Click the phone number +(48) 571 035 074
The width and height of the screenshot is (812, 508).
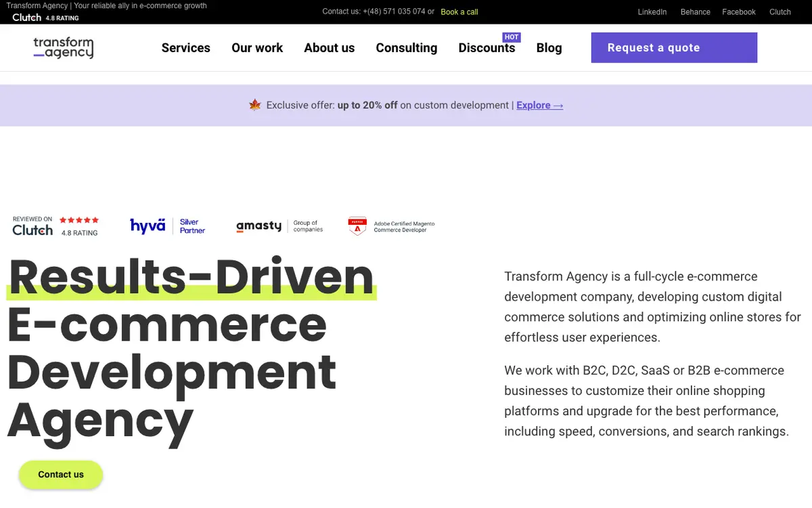tap(394, 12)
